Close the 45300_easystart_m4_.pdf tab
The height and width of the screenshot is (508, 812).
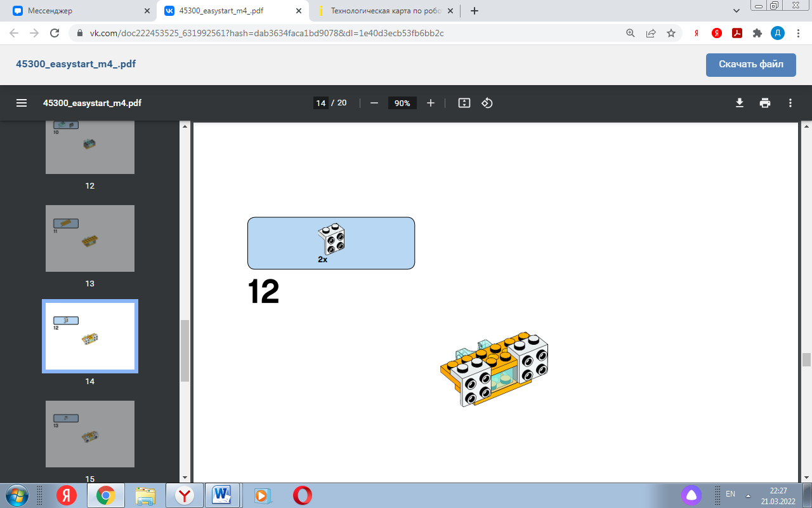(298, 11)
